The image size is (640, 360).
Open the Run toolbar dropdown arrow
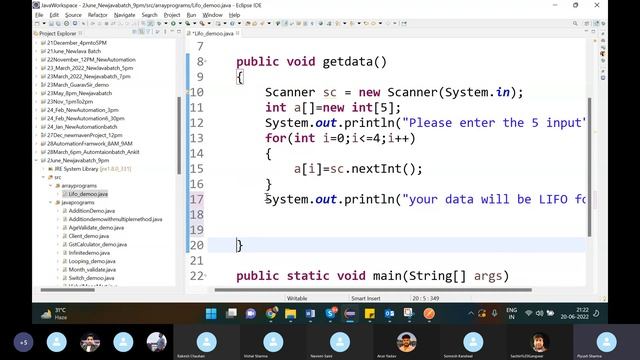point(180,24)
